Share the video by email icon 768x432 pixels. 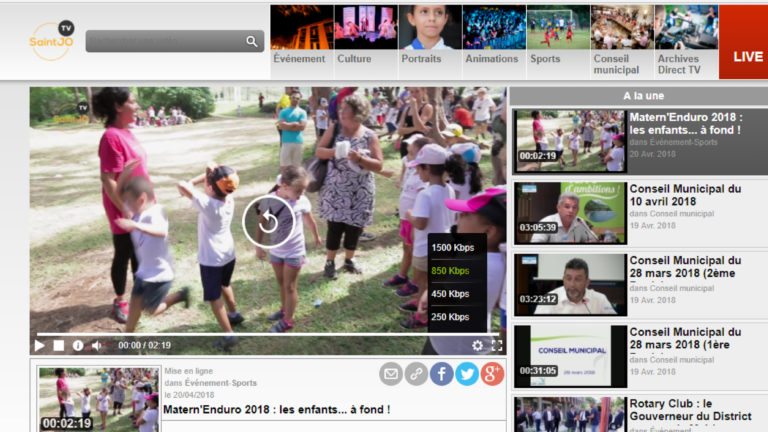pos(391,374)
